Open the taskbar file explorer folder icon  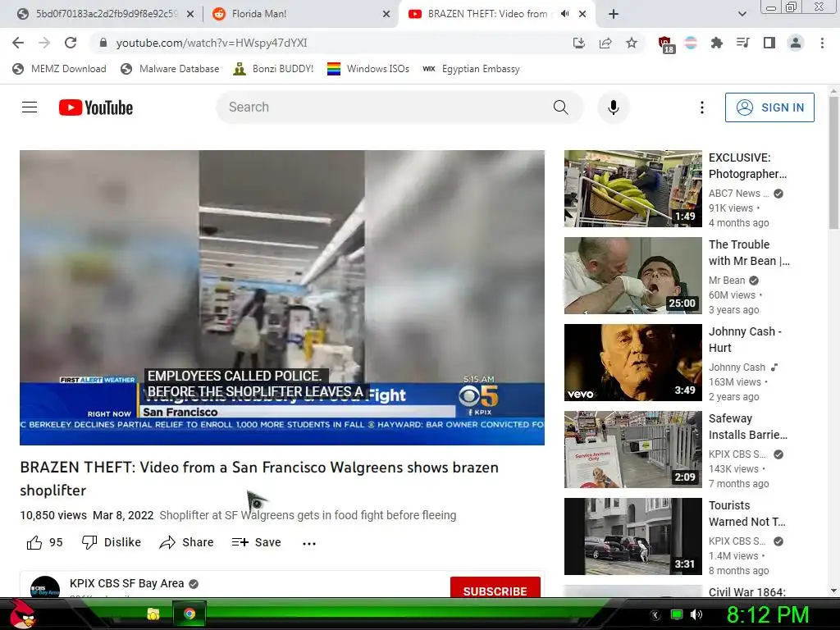coord(153,614)
